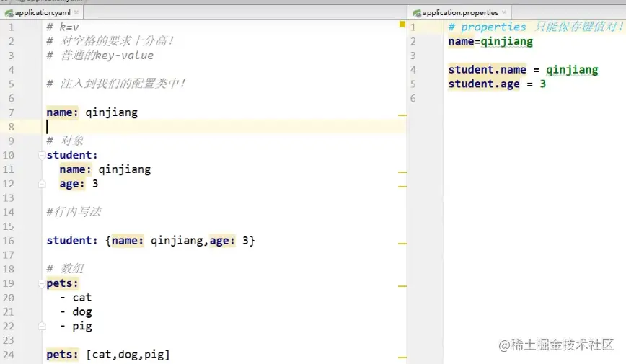This screenshot has width=626, height=364.
Task: Click the inline 'age:' key on line 16
Action: point(222,241)
